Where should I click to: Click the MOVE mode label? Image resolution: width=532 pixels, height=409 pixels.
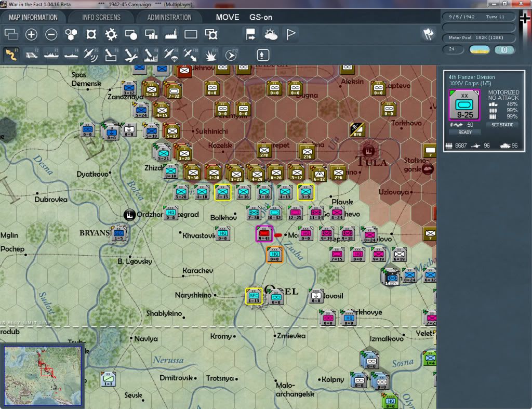228,17
